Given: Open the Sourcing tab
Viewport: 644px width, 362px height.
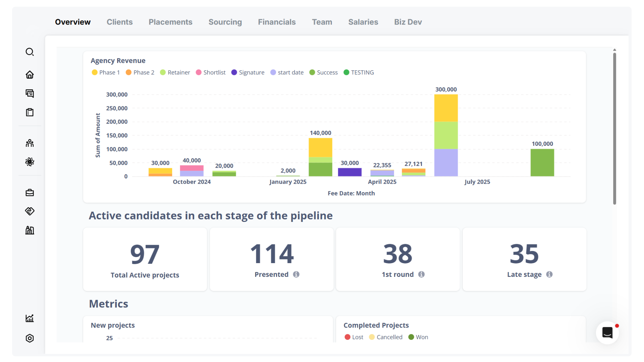Looking at the screenshot, I should click(x=225, y=22).
